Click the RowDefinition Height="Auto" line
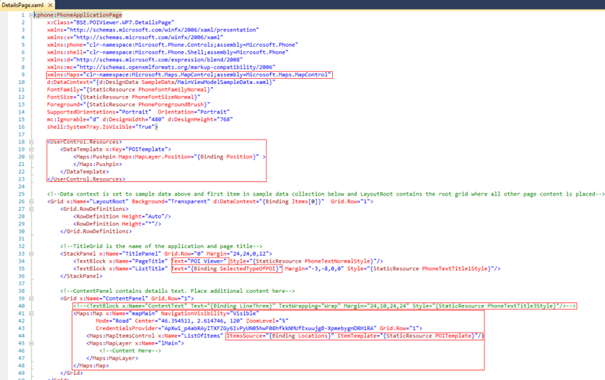 coord(122,216)
